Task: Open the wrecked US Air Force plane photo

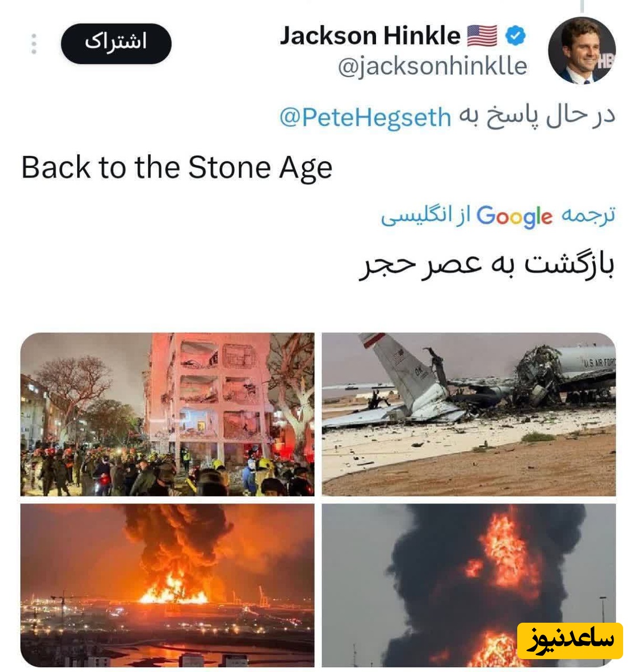Action: [468, 414]
